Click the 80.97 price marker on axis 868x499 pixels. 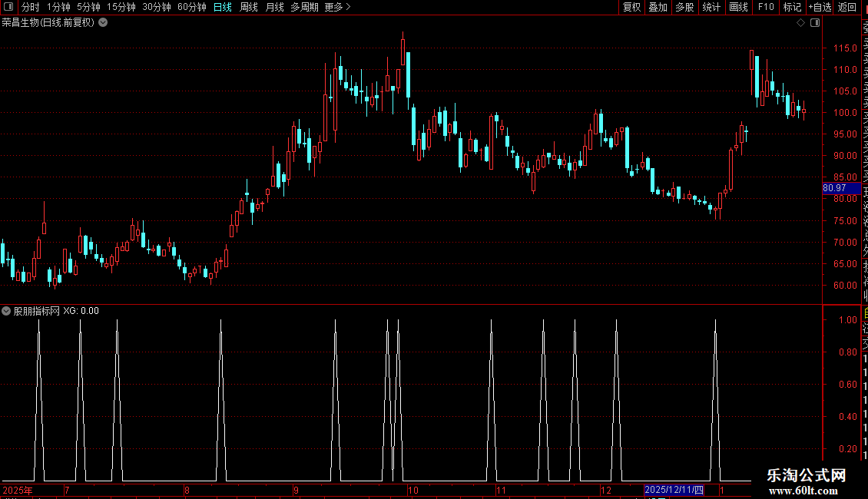(x=841, y=188)
